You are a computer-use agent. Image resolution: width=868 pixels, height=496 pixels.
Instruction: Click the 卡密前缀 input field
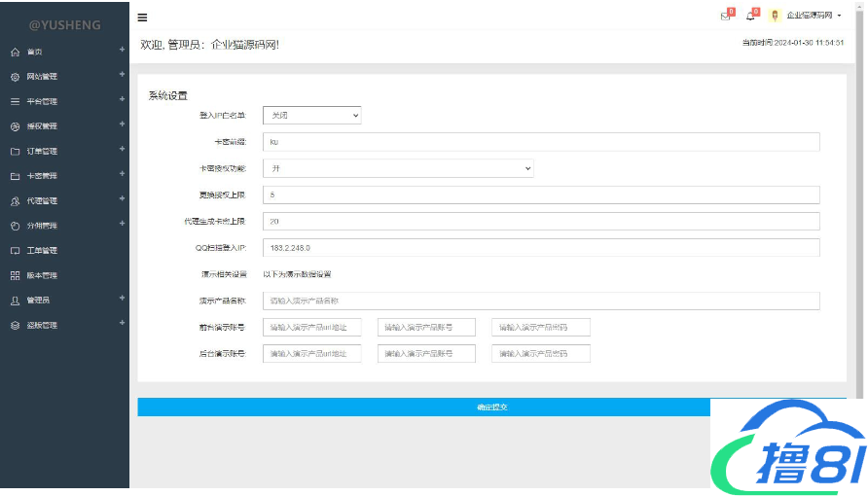540,142
